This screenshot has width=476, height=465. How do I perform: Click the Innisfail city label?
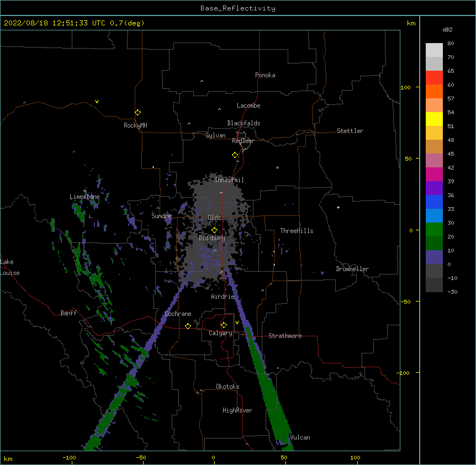[x=229, y=180]
